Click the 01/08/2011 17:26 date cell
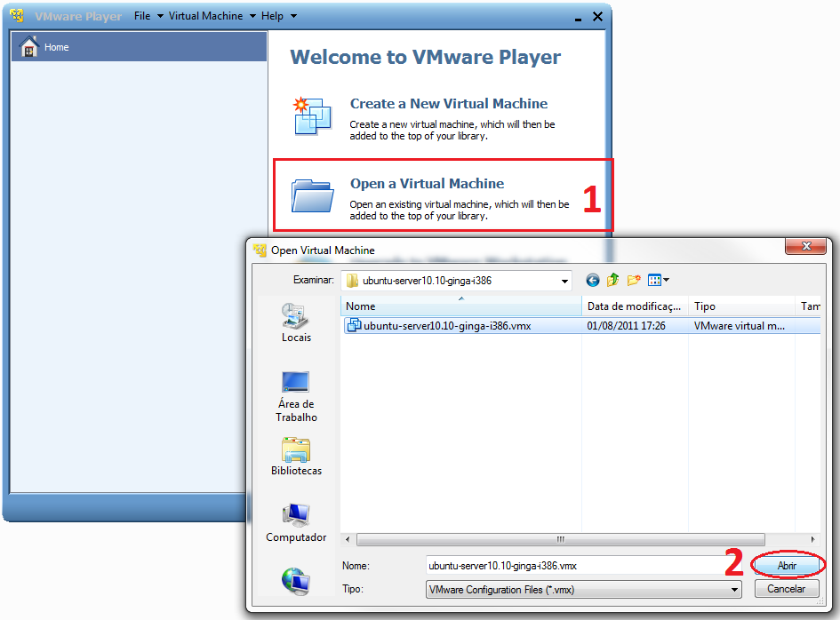Image resolution: width=840 pixels, height=620 pixels. [x=626, y=325]
